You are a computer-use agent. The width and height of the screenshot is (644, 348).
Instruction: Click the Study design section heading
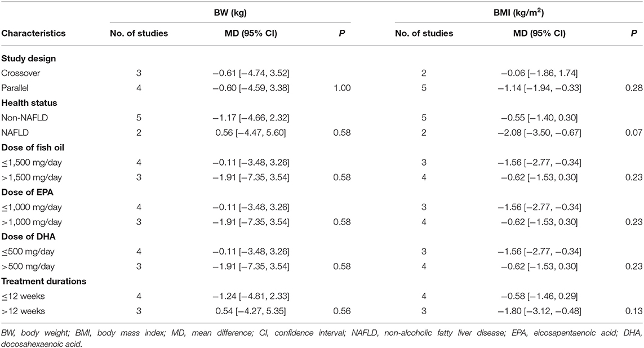(27, 59)
